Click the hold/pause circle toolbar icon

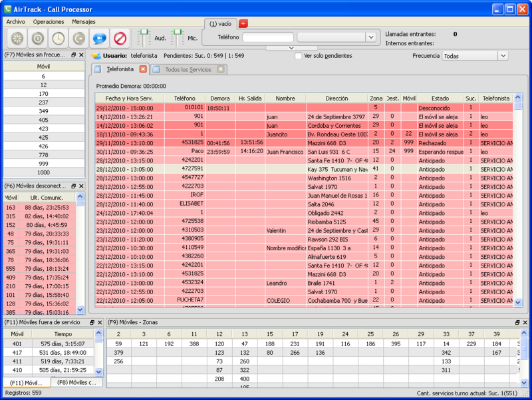[x=38, y=38]
